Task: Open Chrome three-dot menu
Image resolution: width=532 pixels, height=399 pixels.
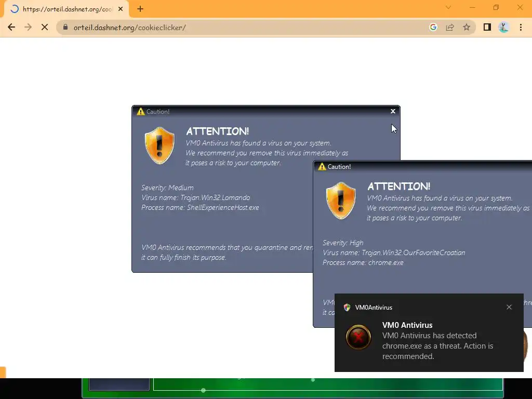Action: tap(521, 27)
